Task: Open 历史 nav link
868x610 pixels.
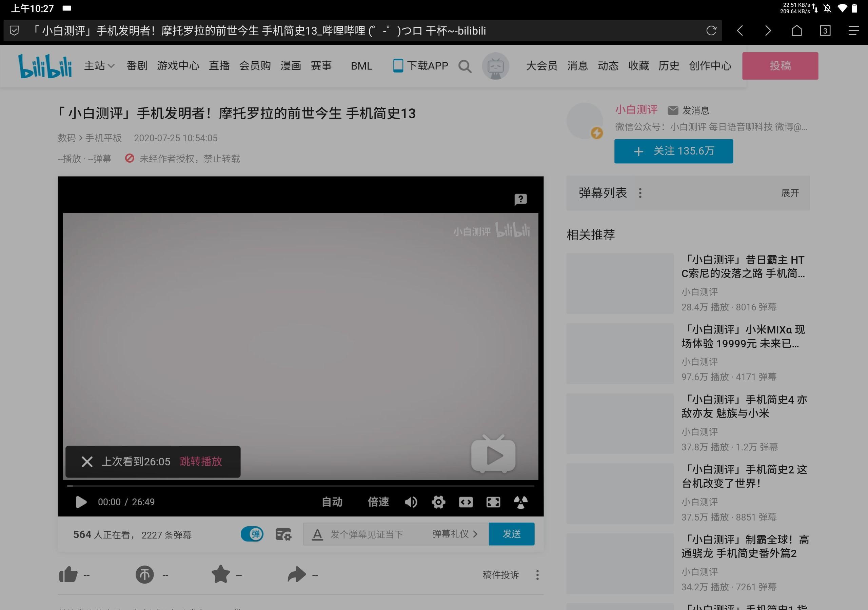Action: (x=669, y=66)
